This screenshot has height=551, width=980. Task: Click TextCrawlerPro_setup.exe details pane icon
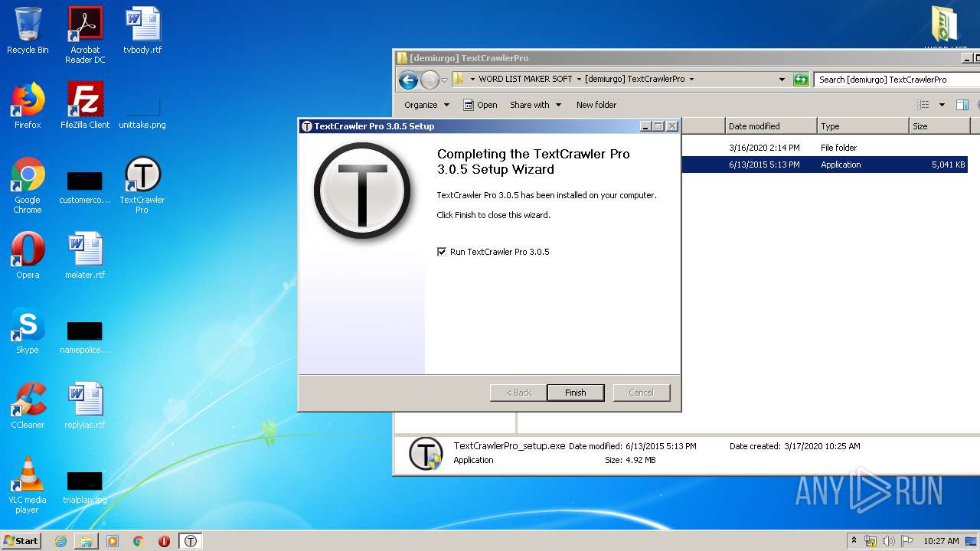tap(426, 453)
